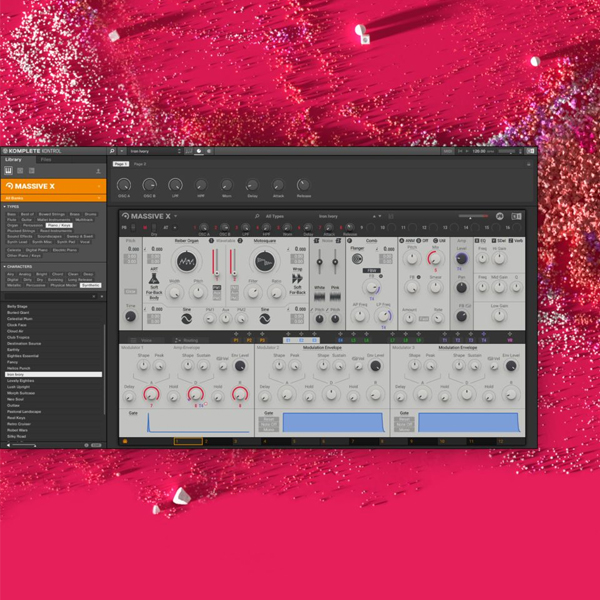Click the transport play icon
The image size is (600, 600).
click(467, 152)
